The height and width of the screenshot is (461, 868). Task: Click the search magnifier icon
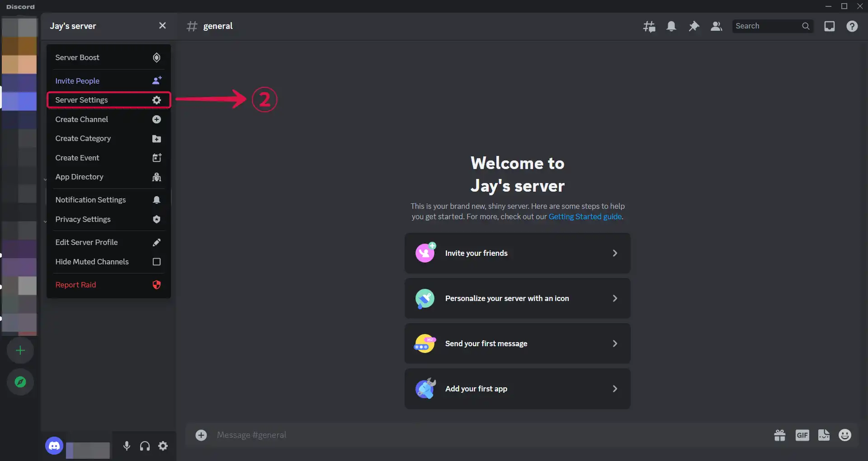(806, 26)
